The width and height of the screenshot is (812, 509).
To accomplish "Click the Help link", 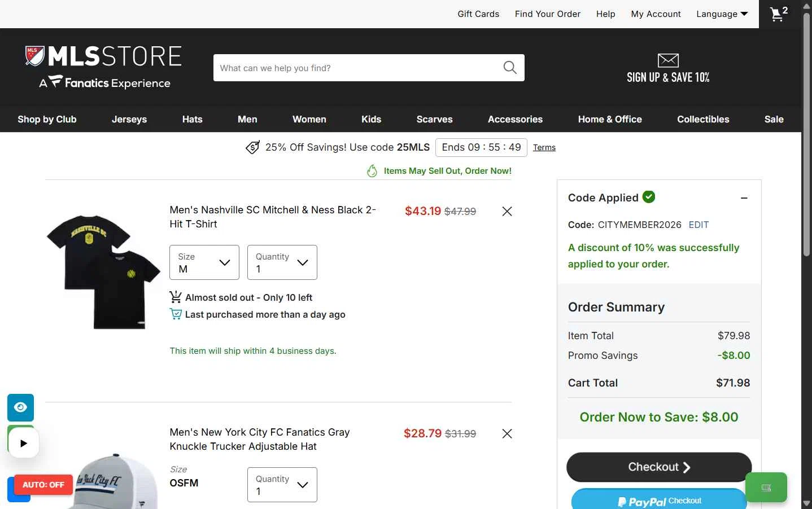I will [x=606, y=14].
